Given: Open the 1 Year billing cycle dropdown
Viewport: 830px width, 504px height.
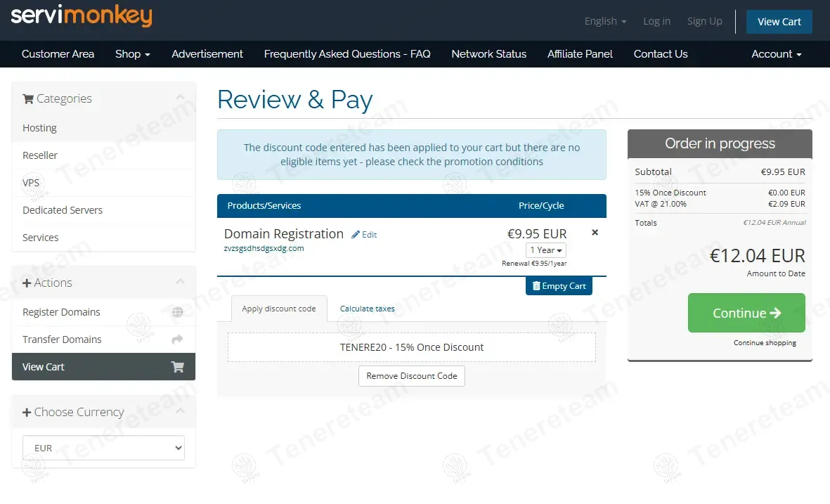Looking at the screenshot, I should 545,250.
